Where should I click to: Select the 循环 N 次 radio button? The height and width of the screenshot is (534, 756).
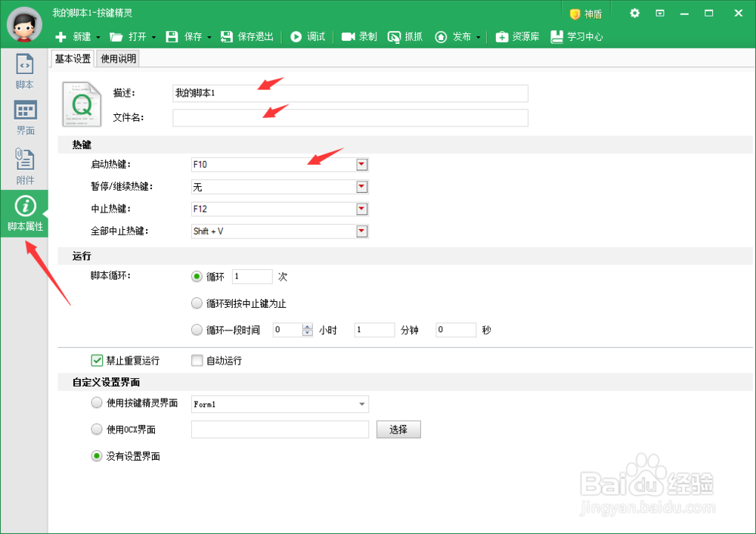[197, 276]
